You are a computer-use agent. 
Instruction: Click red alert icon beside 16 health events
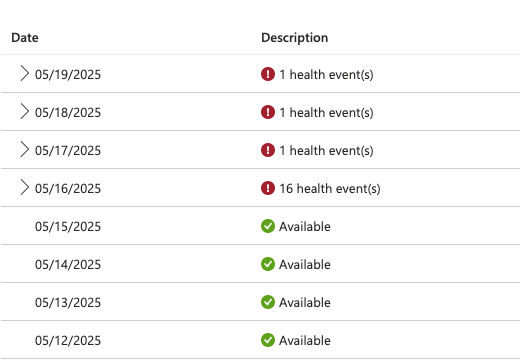point(268,188)
